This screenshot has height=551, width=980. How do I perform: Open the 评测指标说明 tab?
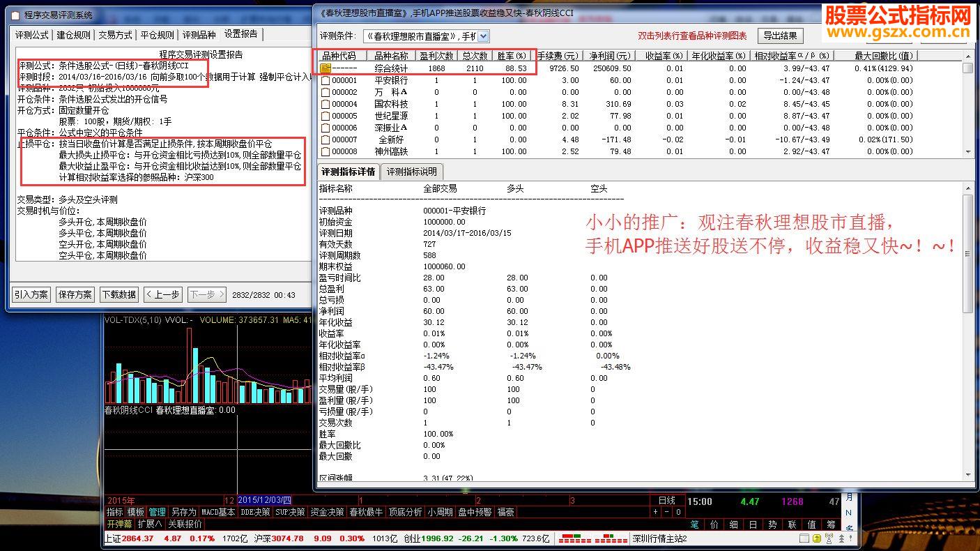click(x=411, y=172)
